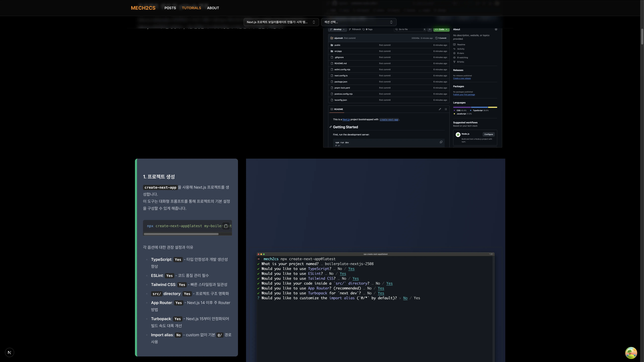Click the README edit pencil icon
The height and width of the screenshot is (362, 644).
click(x=440, y=109)
